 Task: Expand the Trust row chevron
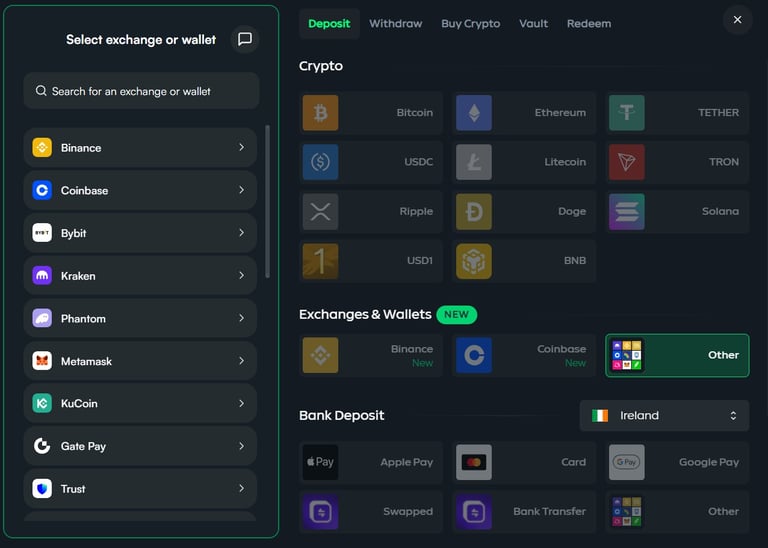pos(241,488)
